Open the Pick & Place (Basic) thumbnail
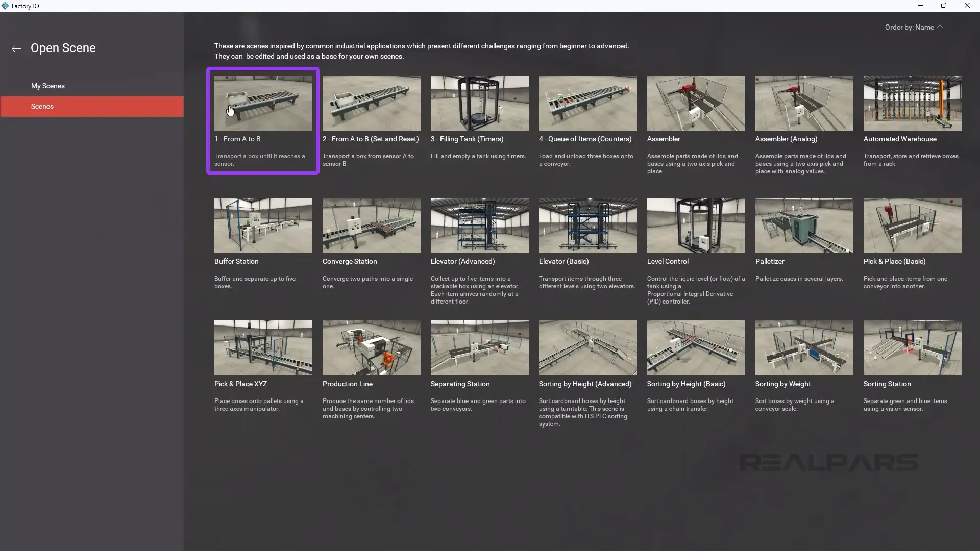 coord(912,226)
